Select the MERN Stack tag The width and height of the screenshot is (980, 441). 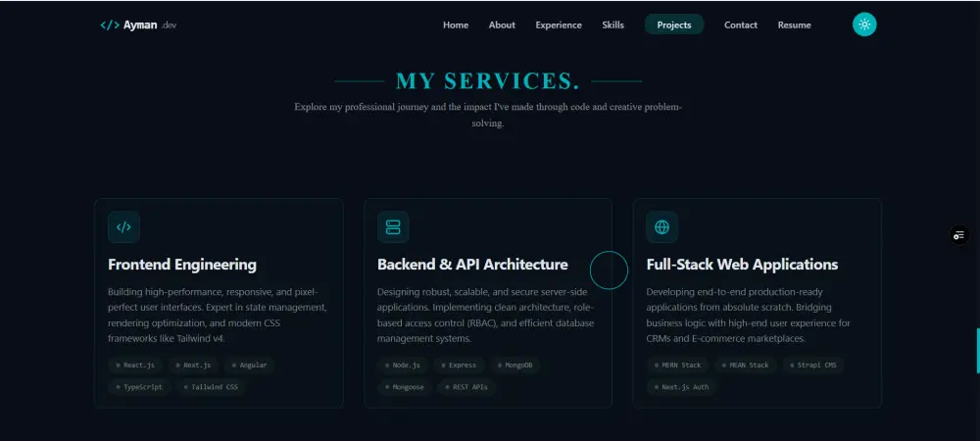coord(677,365)
